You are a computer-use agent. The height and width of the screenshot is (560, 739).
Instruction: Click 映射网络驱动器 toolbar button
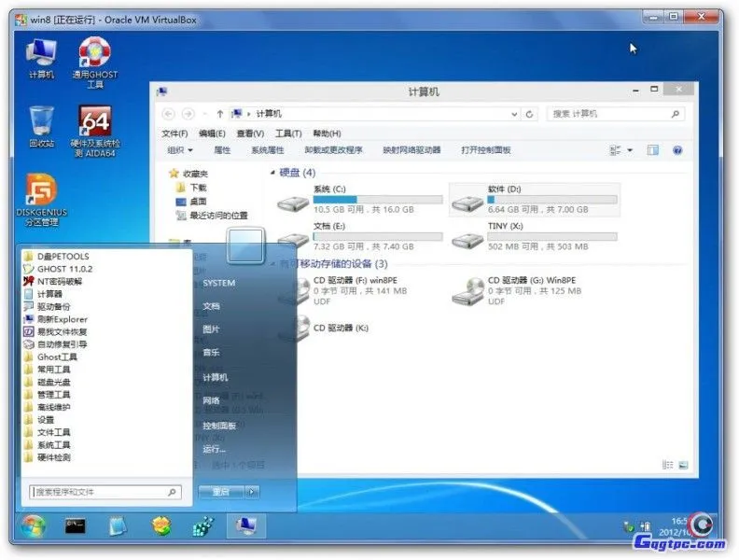pos(411,150)
